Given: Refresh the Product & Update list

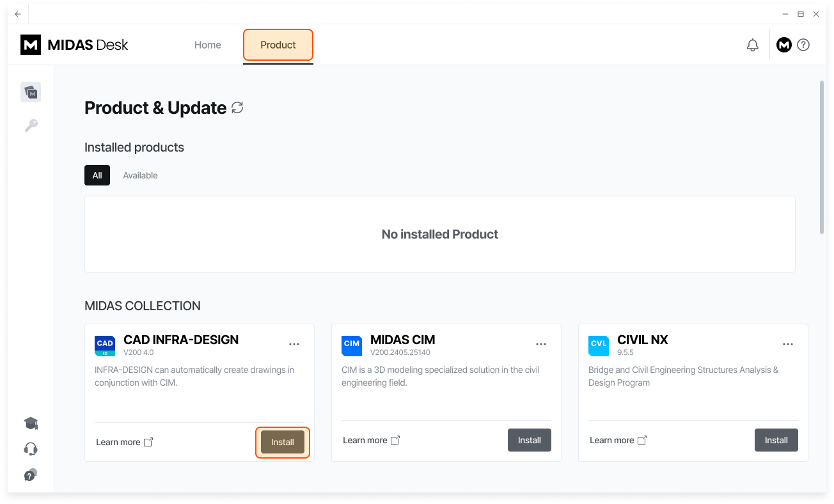Looking at the screenshot, I should click(x=237, y=107).
